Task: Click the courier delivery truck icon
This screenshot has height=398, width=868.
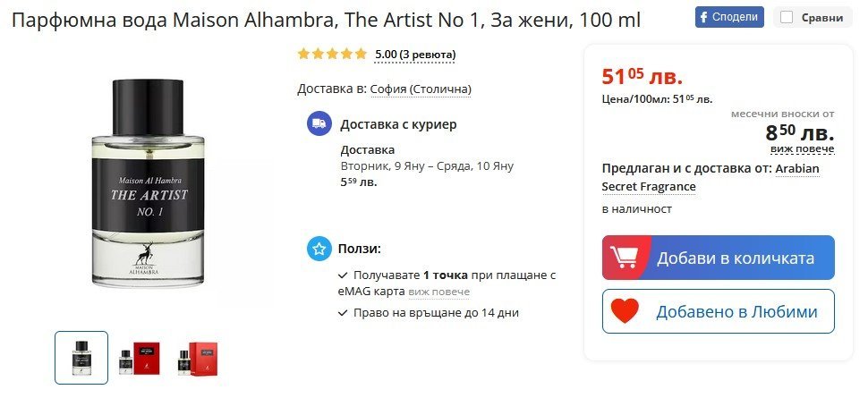Action: tap(318, 124)
